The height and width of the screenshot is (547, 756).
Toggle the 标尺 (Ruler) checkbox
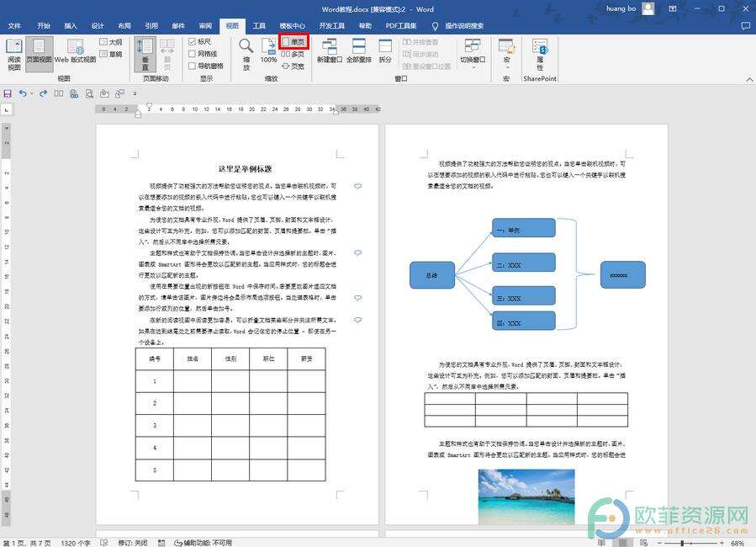199,42
